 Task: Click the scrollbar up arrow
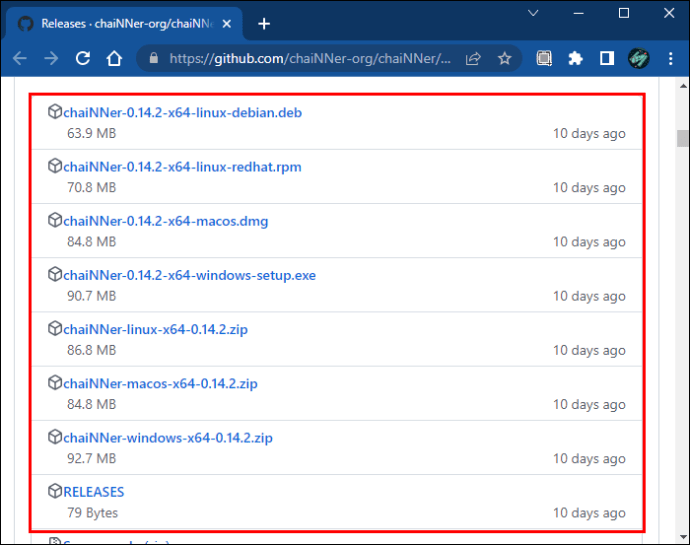coord(683,86)
